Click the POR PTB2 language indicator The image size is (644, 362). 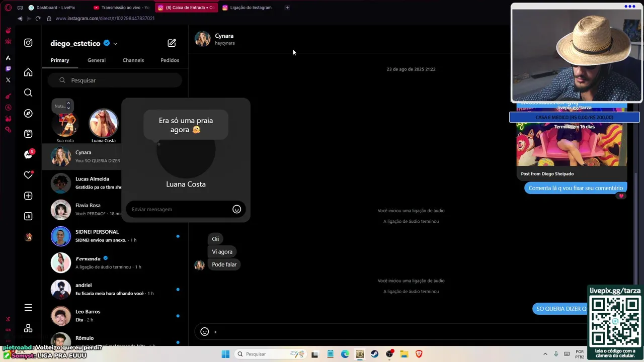click(580, 354)
